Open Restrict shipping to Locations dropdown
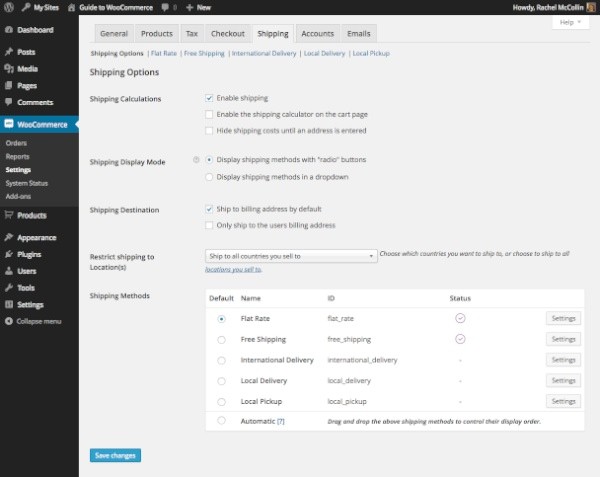600x477 pixels. (x=291, y=256)
